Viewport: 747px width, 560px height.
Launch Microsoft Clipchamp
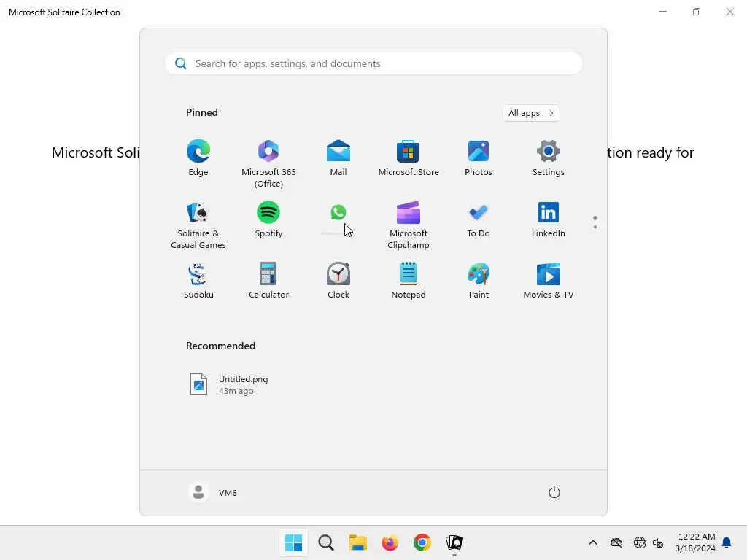click(409, 225)
